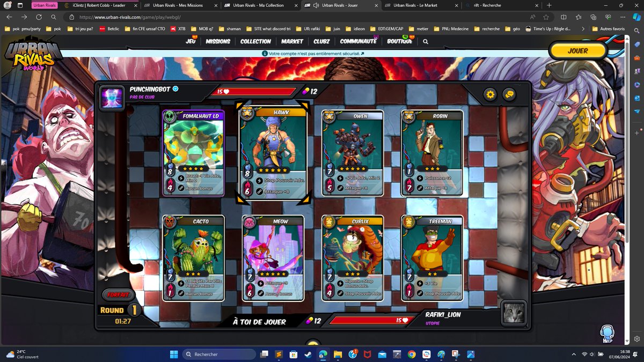Select the Hawk card
The width and height of the screenshot is (644, 362).
274,153
